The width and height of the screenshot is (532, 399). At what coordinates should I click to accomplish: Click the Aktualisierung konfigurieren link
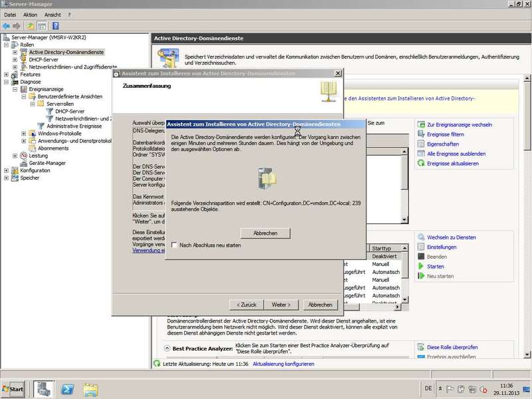point(283,364)
